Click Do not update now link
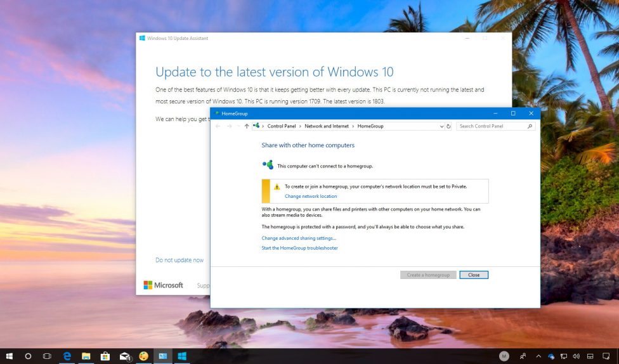Screen dimensions: 619x364 tap(179, 260)
